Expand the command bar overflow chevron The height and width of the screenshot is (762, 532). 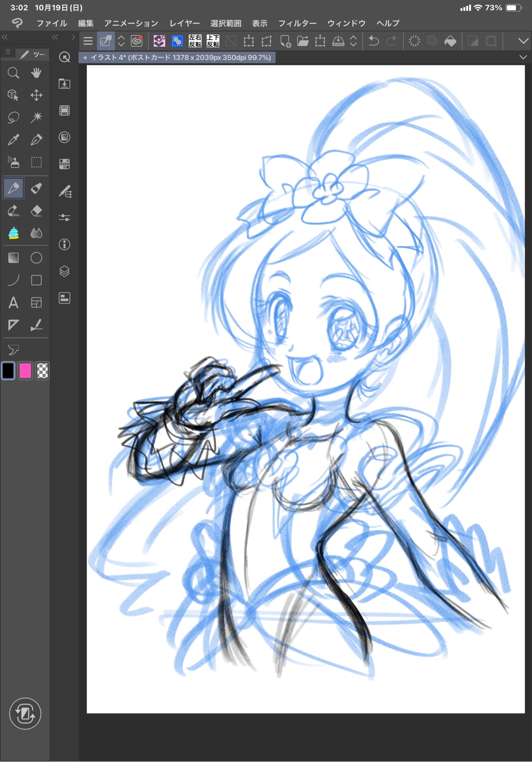(x=523, y=41)
